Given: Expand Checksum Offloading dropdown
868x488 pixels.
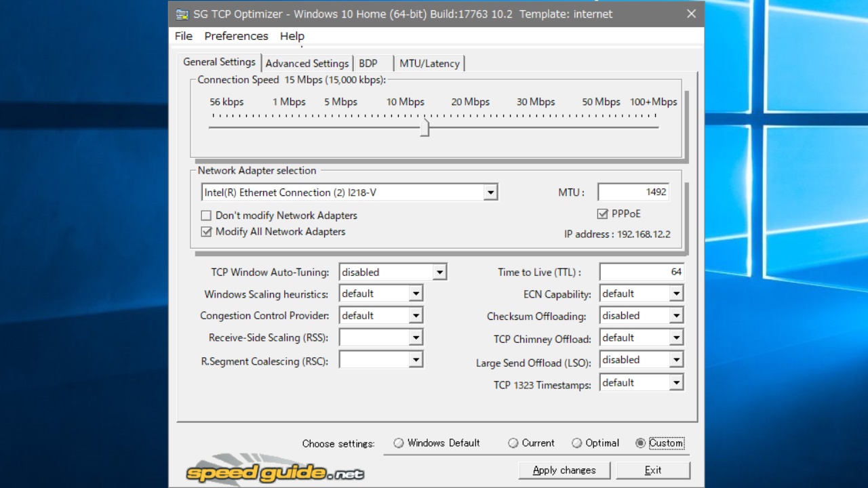Looking at the screenshot, I should [676, 315].
